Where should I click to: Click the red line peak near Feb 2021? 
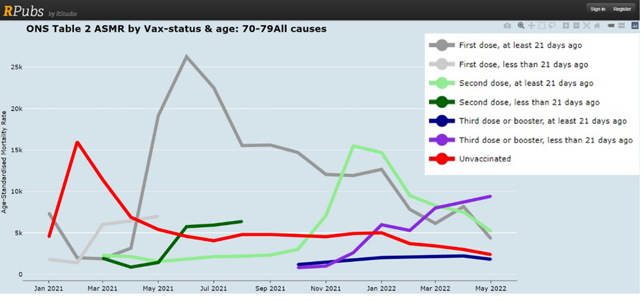coord(77,142)
